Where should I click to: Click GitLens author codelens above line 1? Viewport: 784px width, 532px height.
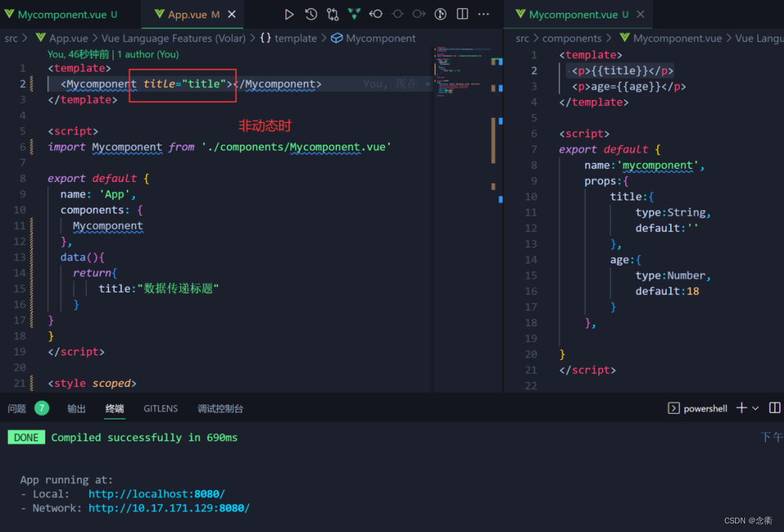tap(113, 54)
